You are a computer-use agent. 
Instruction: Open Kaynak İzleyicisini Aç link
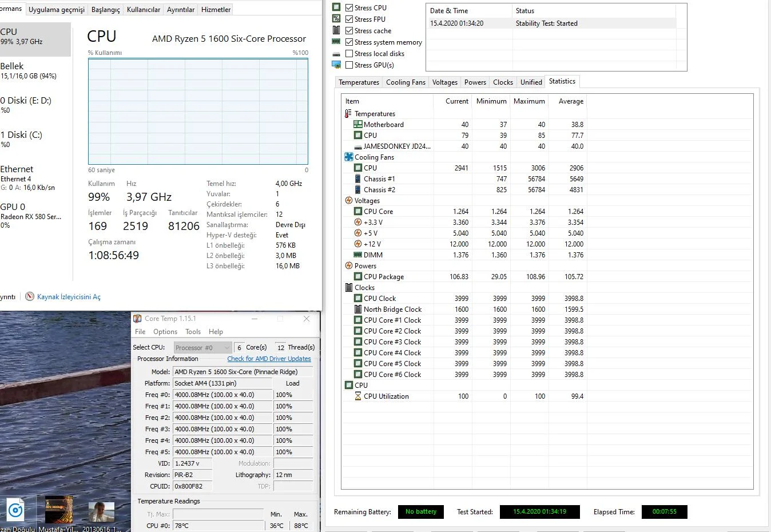tap(69, 297)
